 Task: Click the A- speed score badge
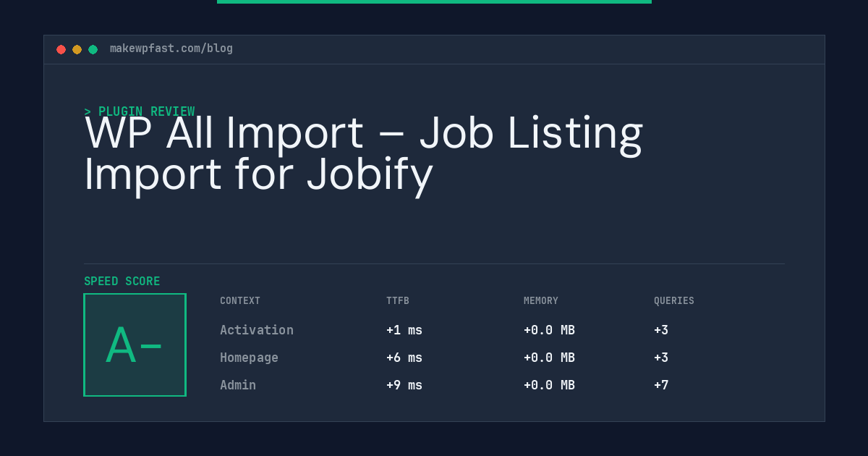(x=135, y=345)
